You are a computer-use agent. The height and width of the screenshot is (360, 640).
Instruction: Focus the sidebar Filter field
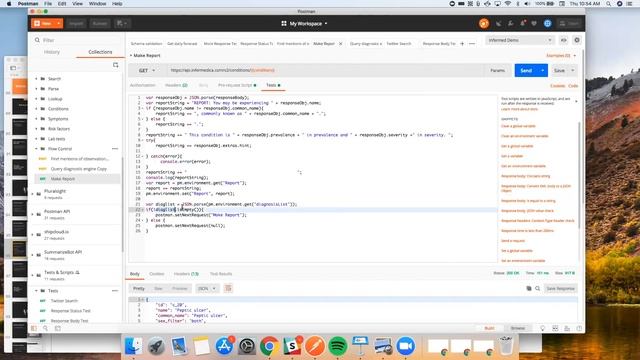pyautogui.click(x=78, y=40)
